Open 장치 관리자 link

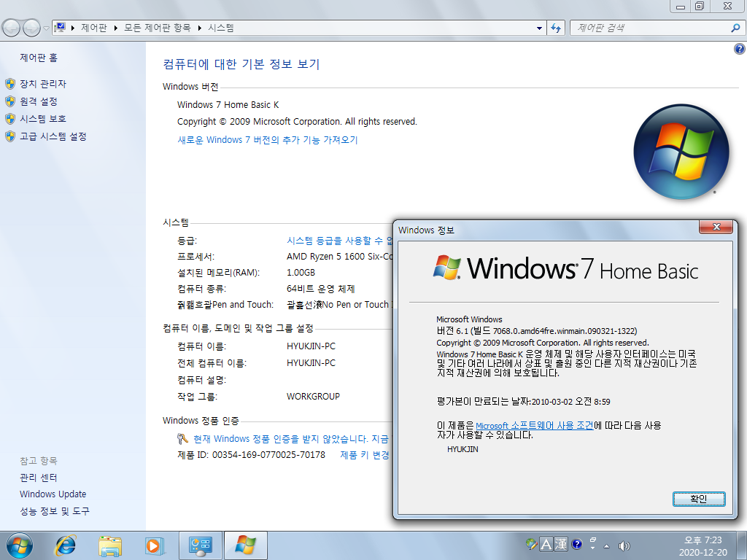tap(43, 84)
